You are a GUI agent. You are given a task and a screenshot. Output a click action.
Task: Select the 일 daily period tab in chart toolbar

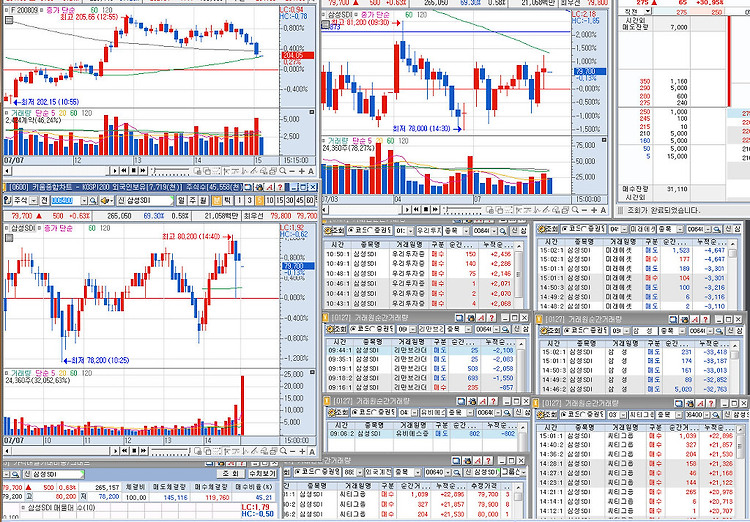coord(181,200)
